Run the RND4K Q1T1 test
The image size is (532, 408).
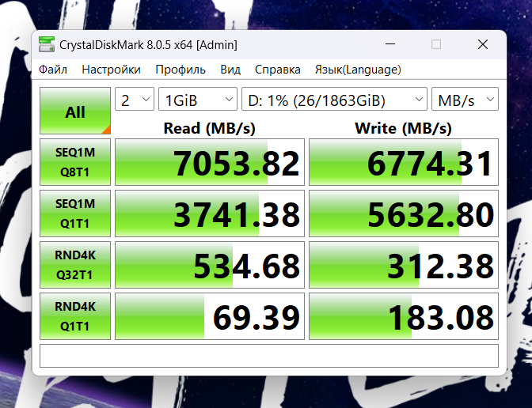(75, 316)
